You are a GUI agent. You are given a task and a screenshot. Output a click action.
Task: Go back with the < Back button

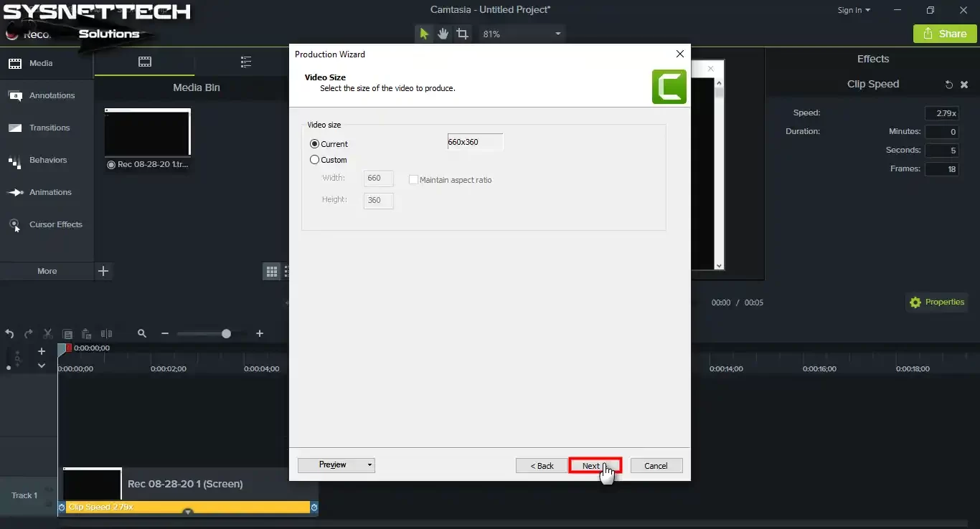pos(542,466)
